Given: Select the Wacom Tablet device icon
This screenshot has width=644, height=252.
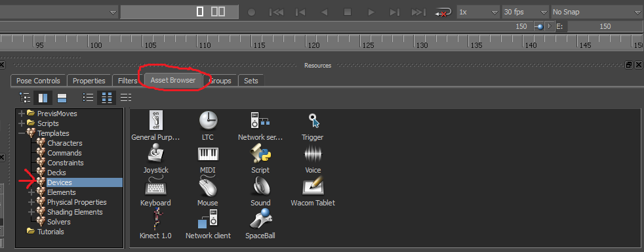Looking at the screenshot, I should coord(313,186).
